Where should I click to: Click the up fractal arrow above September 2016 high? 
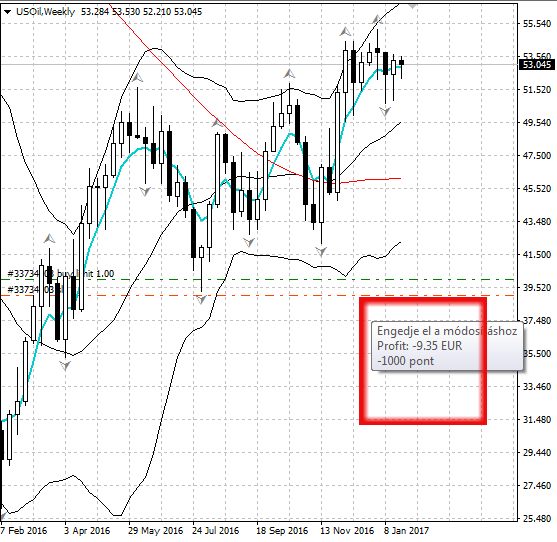289,74
